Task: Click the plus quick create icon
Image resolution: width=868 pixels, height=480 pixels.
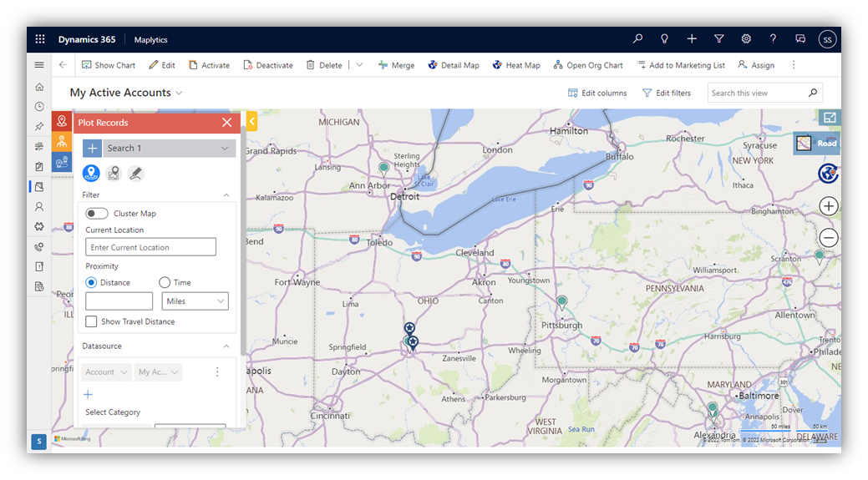Action: 692,38
